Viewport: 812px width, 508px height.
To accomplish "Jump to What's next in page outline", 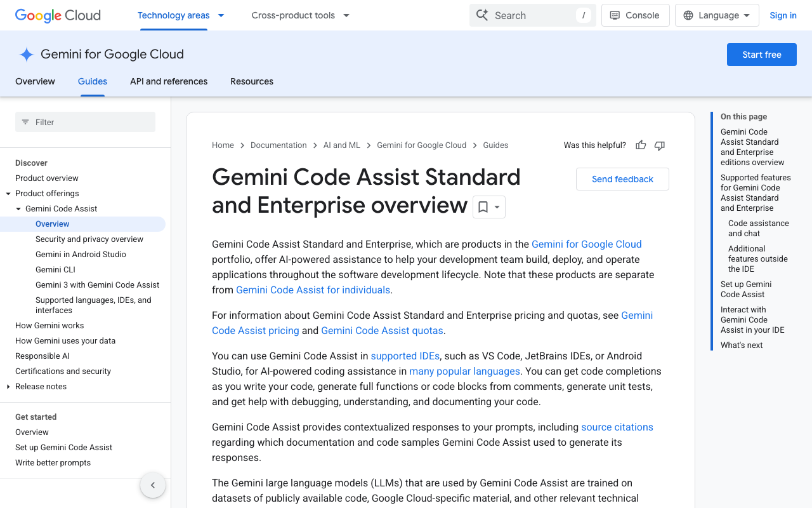I will coord(742,345).
